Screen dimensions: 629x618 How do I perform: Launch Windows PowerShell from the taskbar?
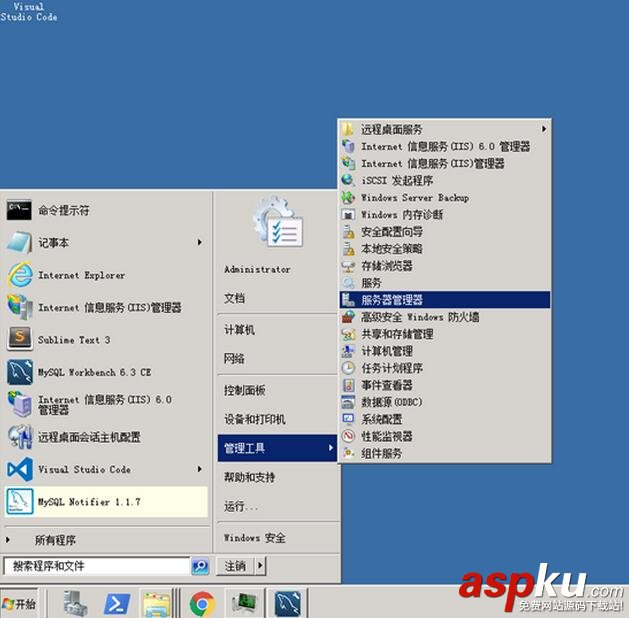(117, 603)
